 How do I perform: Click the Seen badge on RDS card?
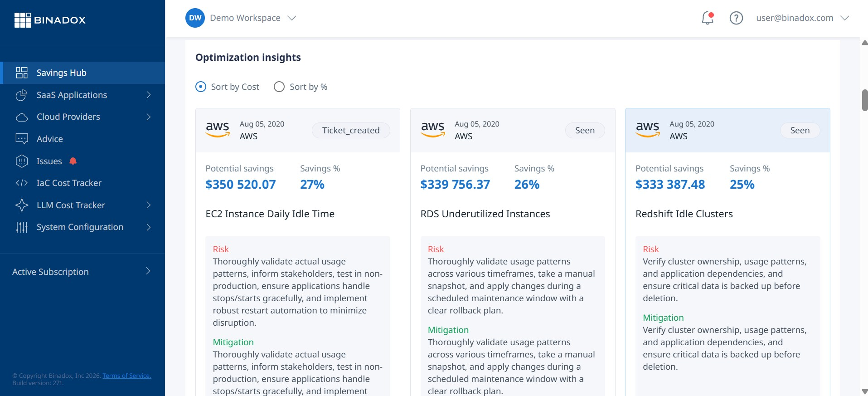585,131
